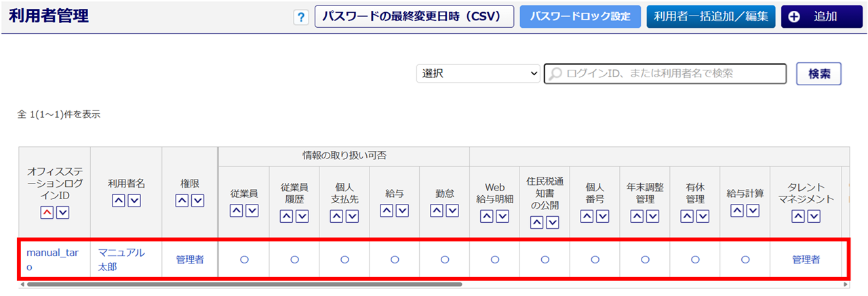Click the 情報の取り扱い可否 header

click(344, 156)
